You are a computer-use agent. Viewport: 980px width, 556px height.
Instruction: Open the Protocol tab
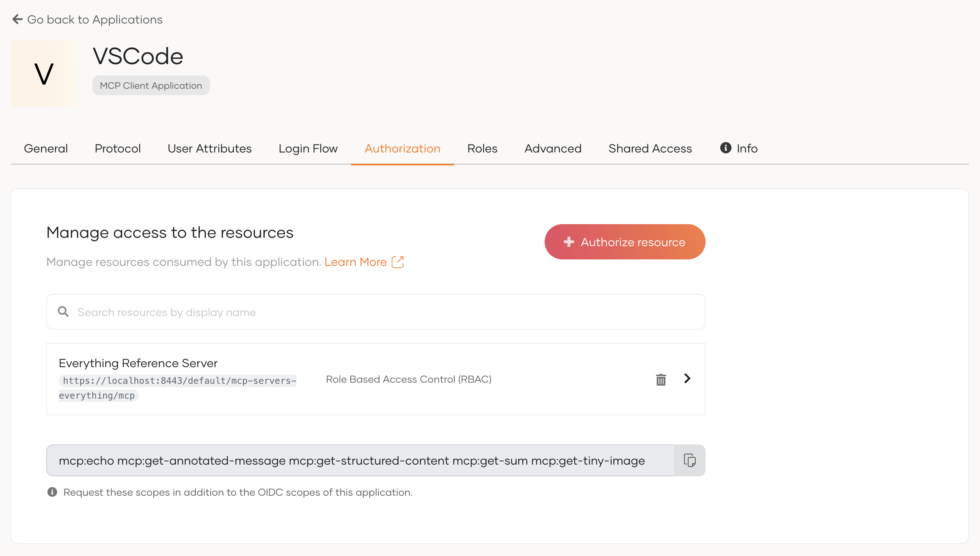tap(118, 148)
